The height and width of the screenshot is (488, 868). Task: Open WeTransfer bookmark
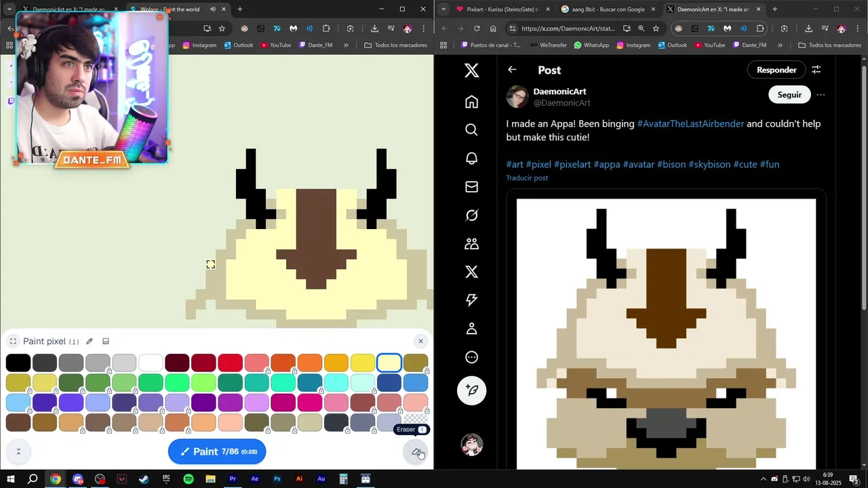point(547,45)
